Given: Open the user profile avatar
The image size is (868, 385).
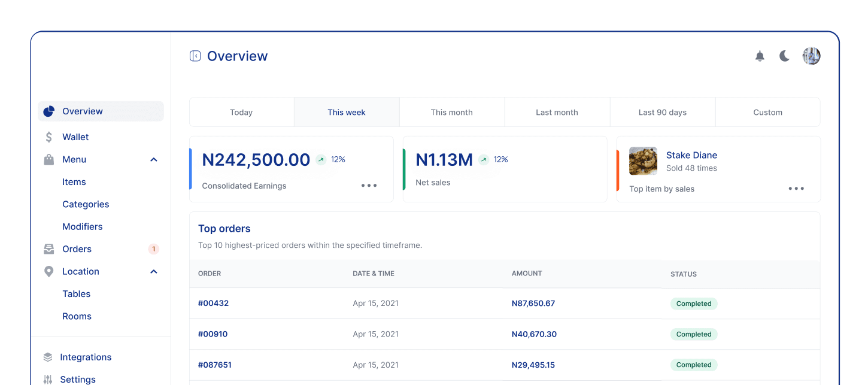Looking at the screenshot, I should pos(811,56).
